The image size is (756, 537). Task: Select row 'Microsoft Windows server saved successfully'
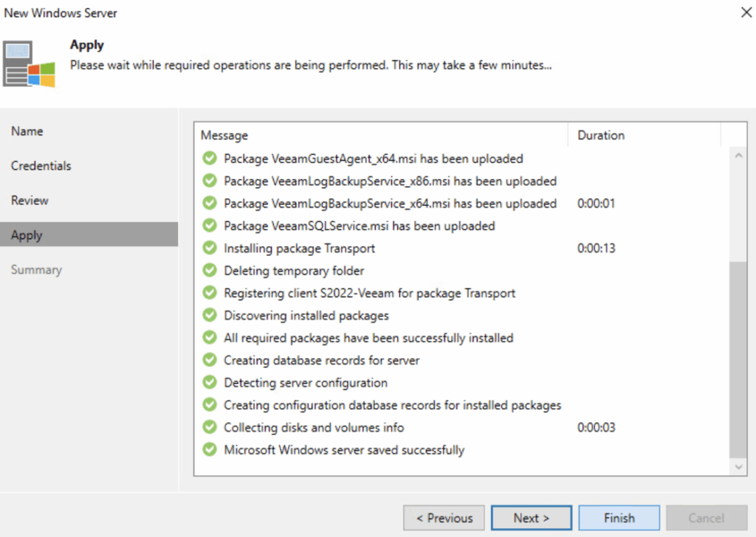[462, 450]
